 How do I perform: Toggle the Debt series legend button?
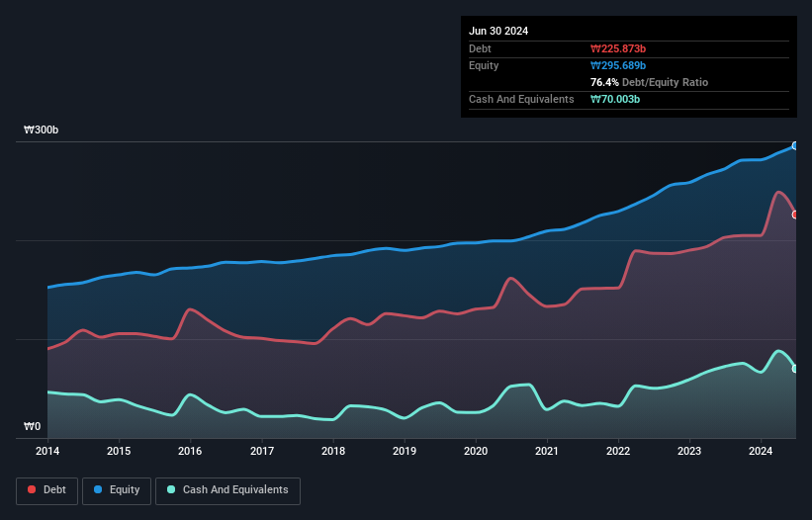click(x=47, y=490)
